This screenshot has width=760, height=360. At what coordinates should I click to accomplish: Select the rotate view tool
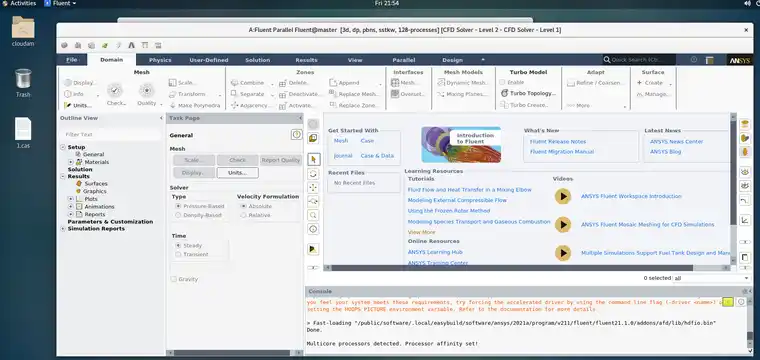pos(314,173)
